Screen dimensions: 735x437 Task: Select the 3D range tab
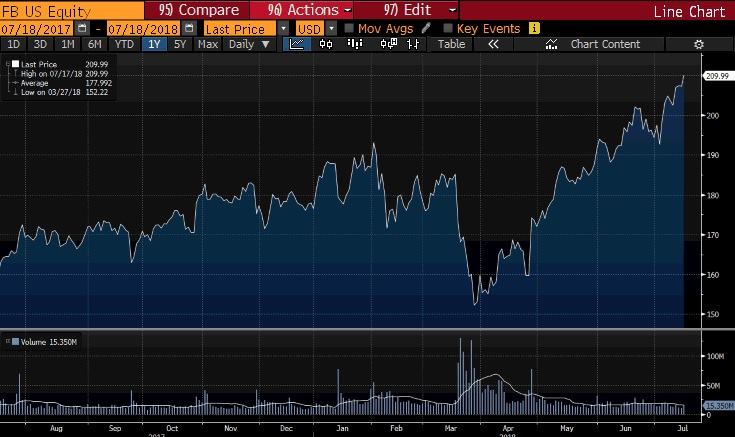pos(40,44)
